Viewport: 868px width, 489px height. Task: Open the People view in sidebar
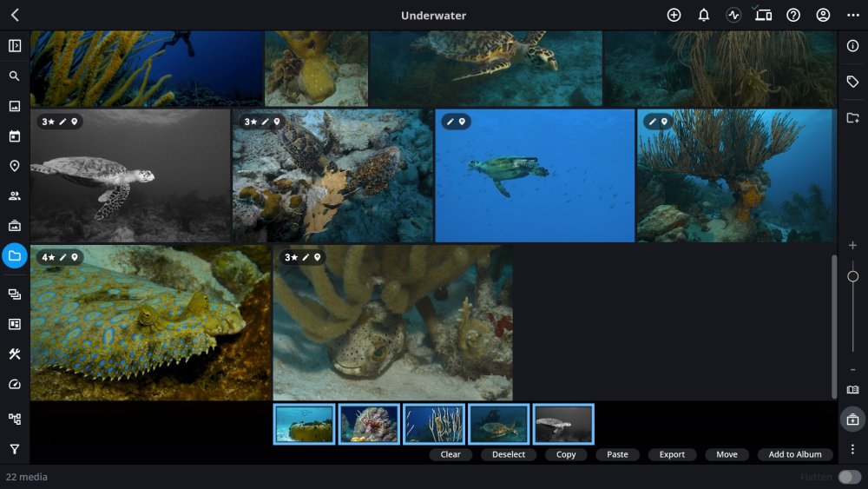point(15,195)
